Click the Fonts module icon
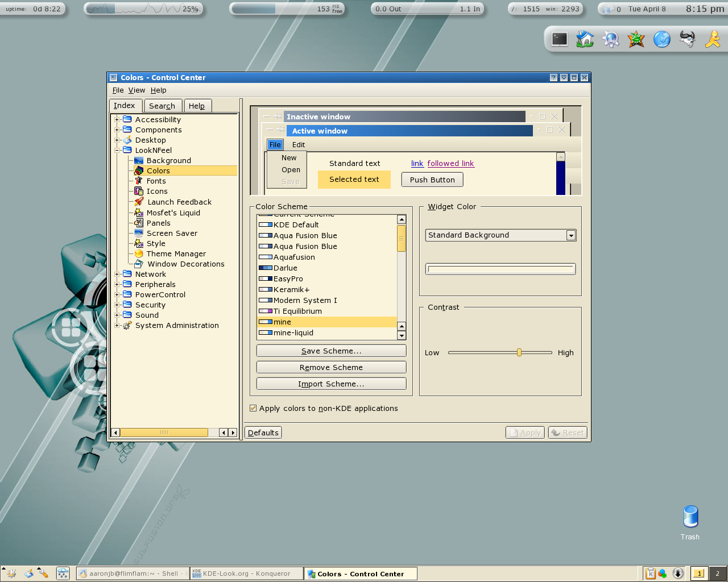 [139, 181]
